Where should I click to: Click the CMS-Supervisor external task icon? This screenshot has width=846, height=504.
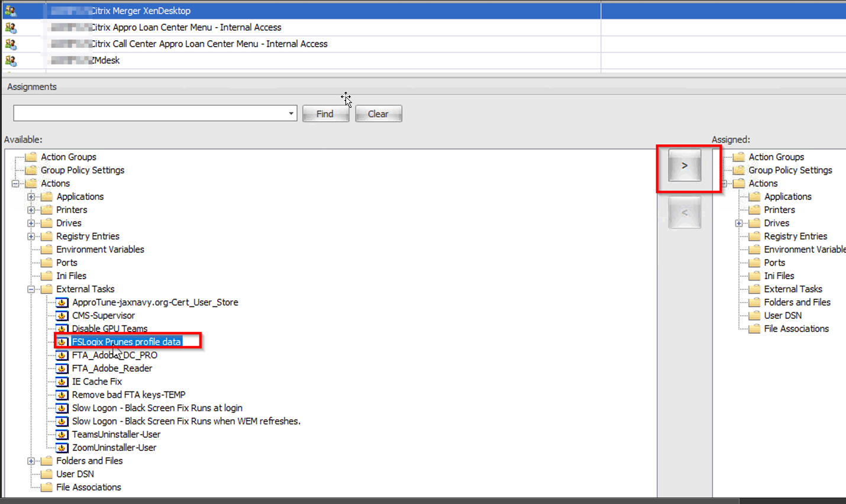point(62,315)
